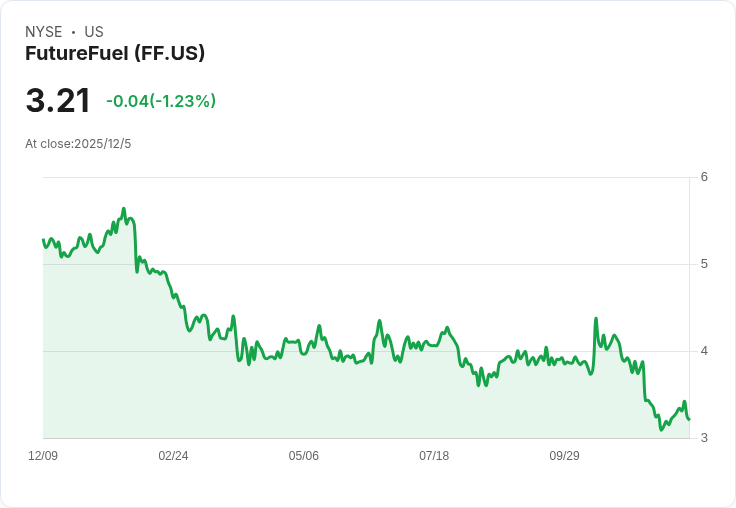736x508 pixels.
Task: Select the US market label
Action: [x=94, y=32]
